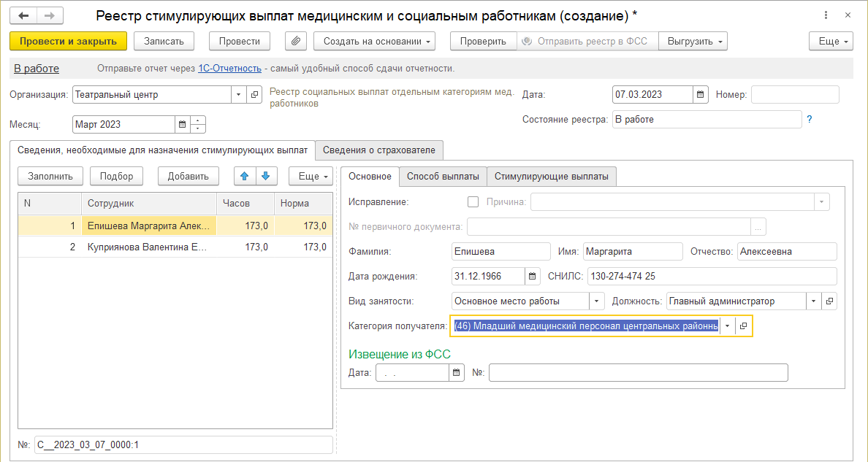Click the forward arrow navigation button

(x=50, y=15)
